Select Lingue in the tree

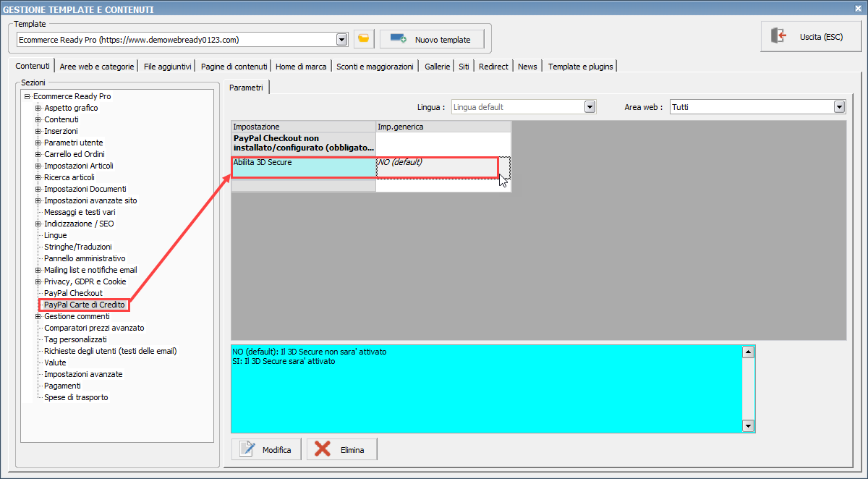point(56,235)
